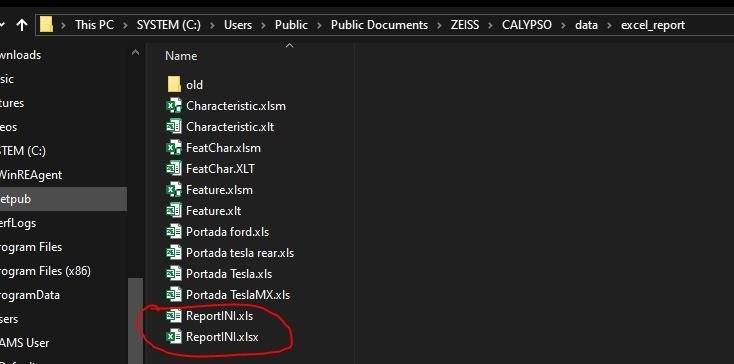Expand the chevron after CALYPSO in address bar
The width and height of the screenshot is (734, 364).
[564, 25]
